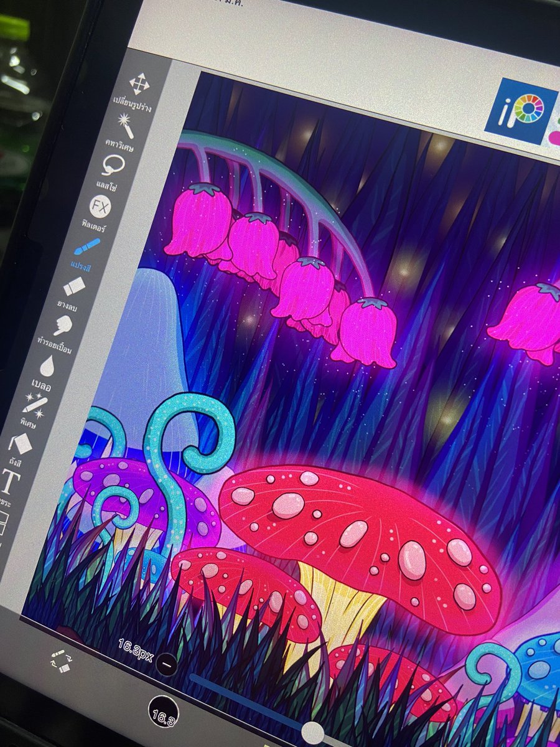The width and height of the screenshot is (560, 747).
Task: Open brush settings via 16.3 circle
Action: tap(164, 711)
